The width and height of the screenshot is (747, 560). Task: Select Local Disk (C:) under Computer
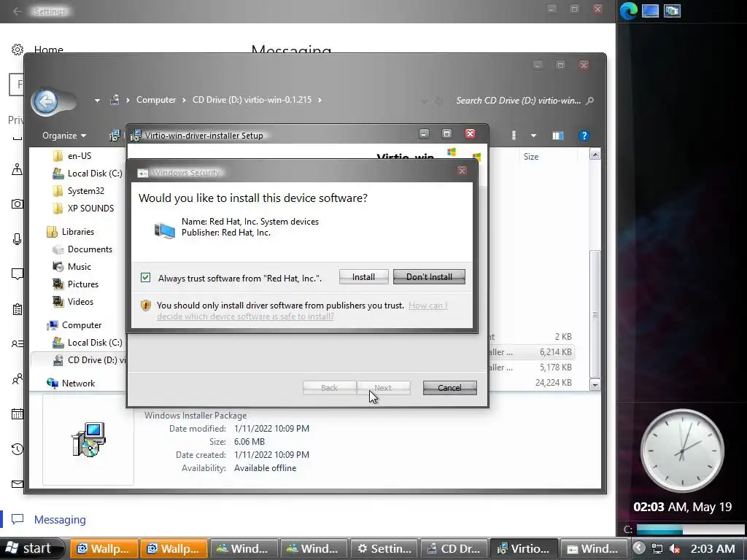coord(88,343)
